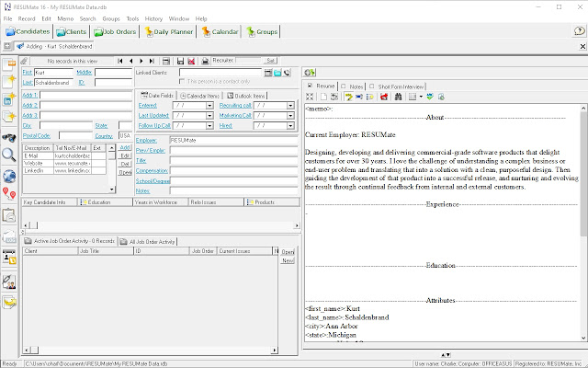Click the paperclip attachment icon
This screenshot has height=368, width=588.
click(x=25, y=61)
